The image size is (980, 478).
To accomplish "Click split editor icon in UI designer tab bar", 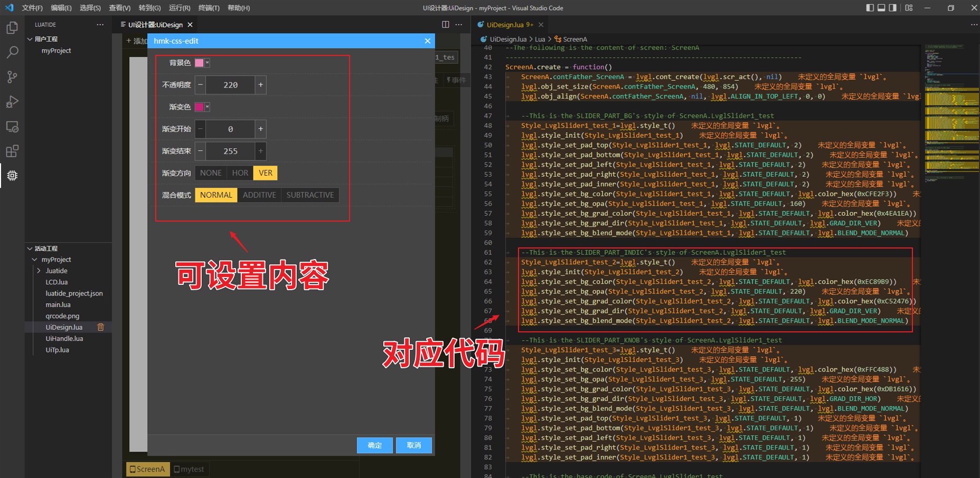I will click(445, 25).
